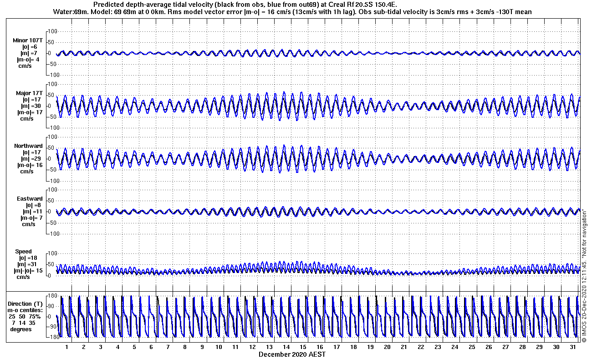The width and height of the screenshot is (592, 364).
Task: Click the '|m-o|= 4' error value
Action: point(28,60)
